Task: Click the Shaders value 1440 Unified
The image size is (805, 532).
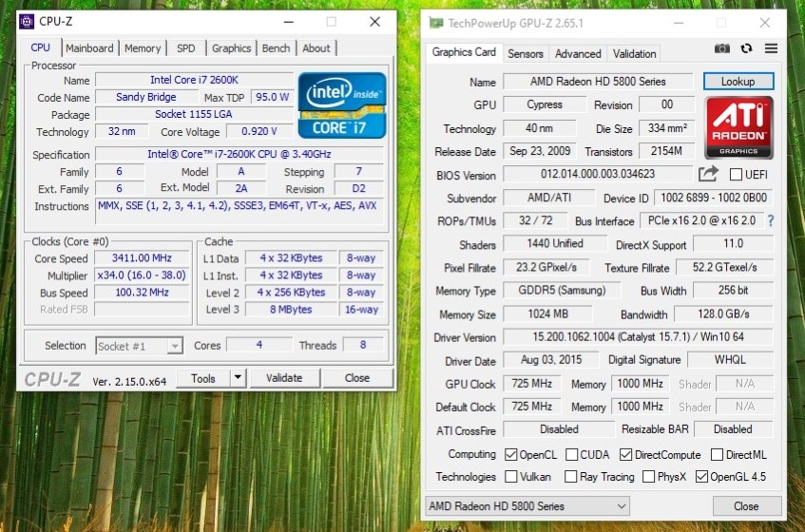Action: [x=555, y=244]
